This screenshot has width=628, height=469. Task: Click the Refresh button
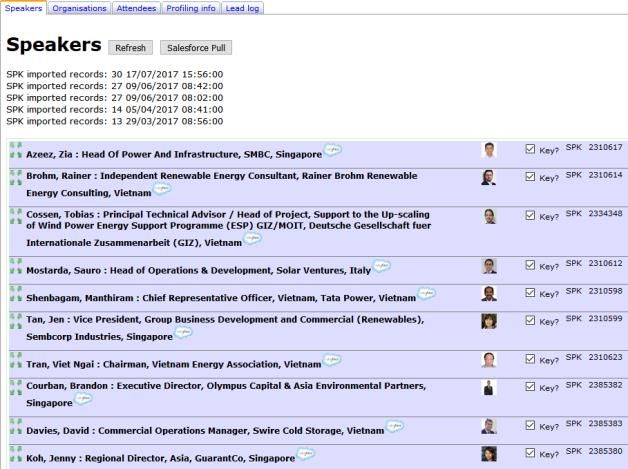click(x=130, y=48)
